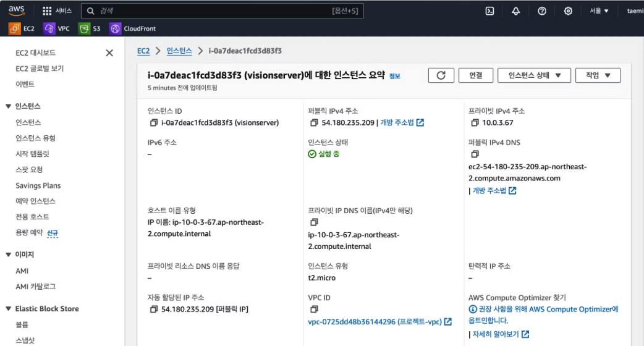Open the help question mark icon
Viewport: 644px width, 346px height.
tap(542, 11)
